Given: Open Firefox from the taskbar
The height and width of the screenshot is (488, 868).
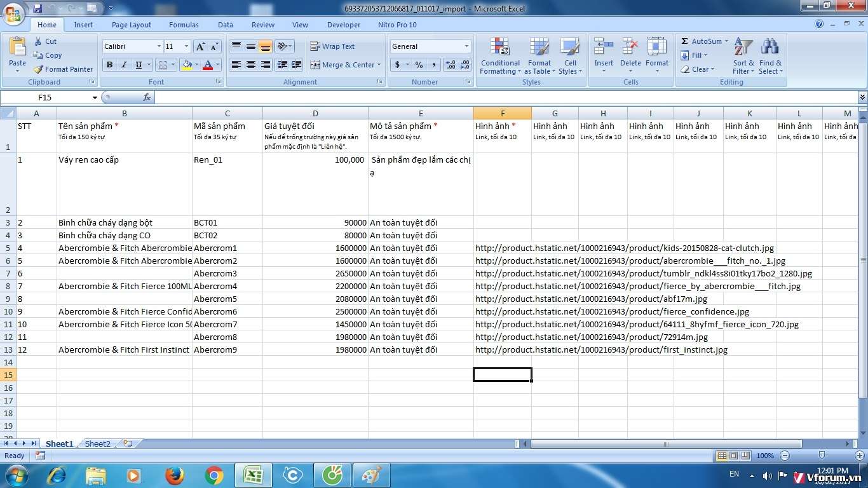Looking at the screenshot, I should (x=174, y=475).
